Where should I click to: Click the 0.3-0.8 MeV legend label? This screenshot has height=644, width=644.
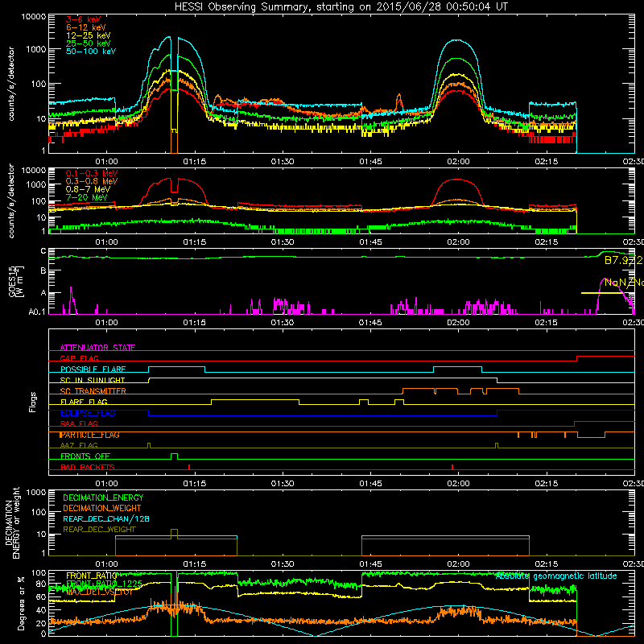click(92, 181)
